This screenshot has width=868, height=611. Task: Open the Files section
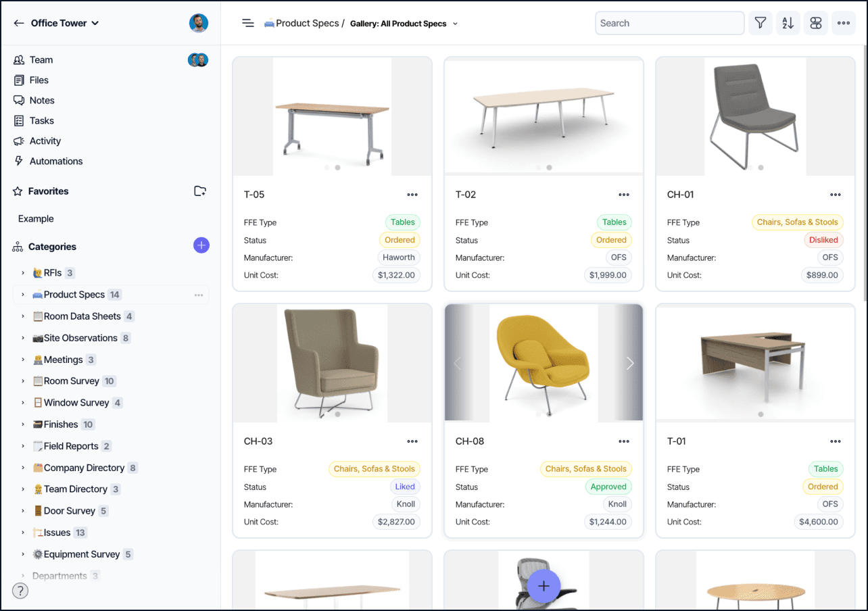tap(39, 80)
